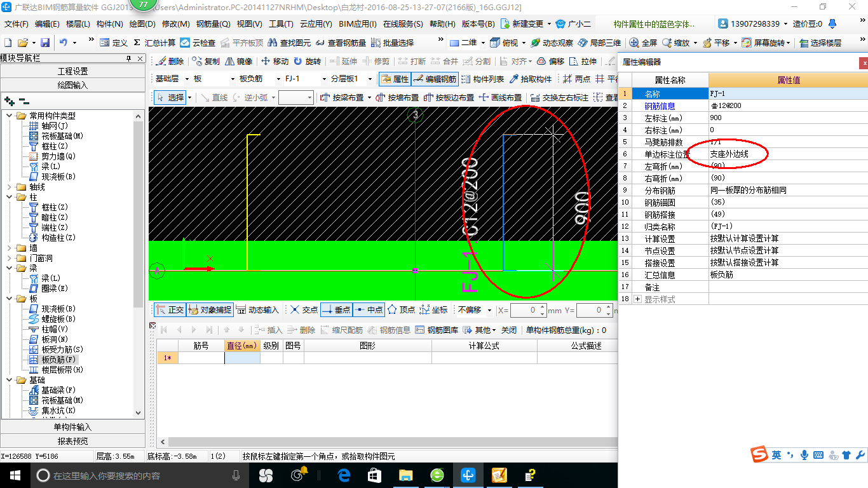Toggle 顶点 vertex snap
The height and width of the screenshot is (488, 868).
[x=401, y=309]
